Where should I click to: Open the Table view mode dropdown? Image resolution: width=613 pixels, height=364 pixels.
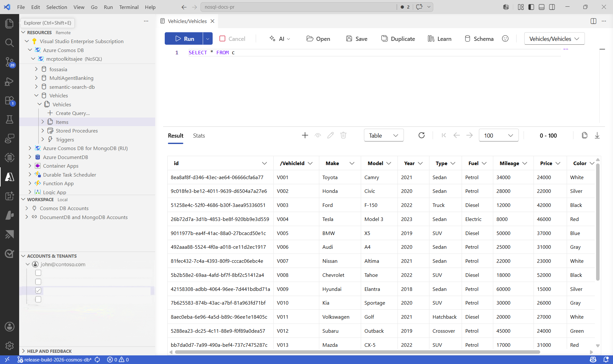(384, 135)
